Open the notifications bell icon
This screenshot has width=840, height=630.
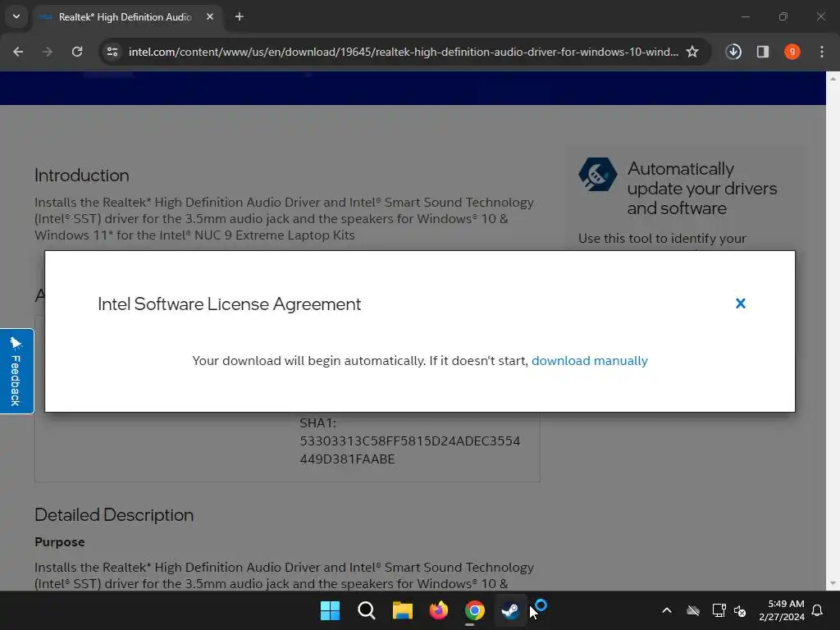coord(818,610)
